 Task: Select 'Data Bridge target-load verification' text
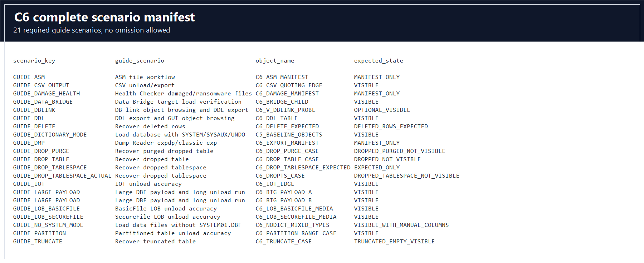tap(178, 102)
